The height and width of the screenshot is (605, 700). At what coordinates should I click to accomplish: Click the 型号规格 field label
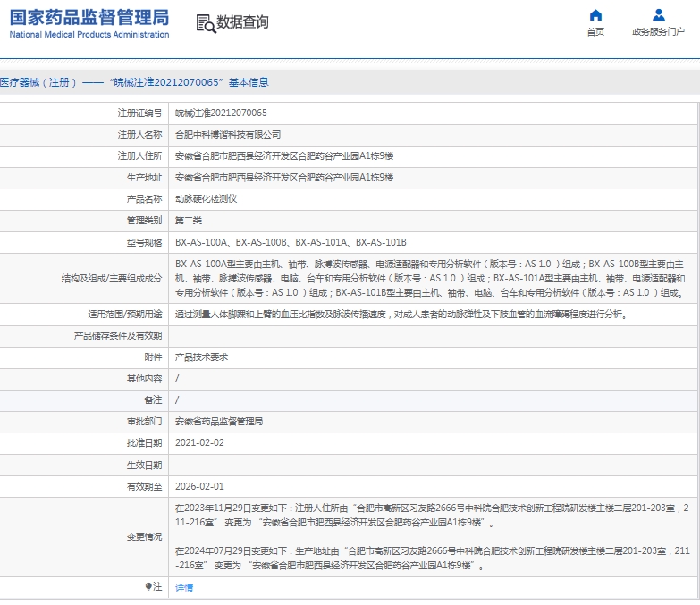click(144, 242)
